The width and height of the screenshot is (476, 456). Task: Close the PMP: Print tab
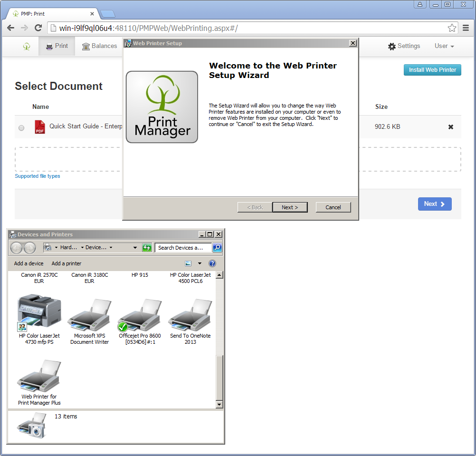coord(92,14)
